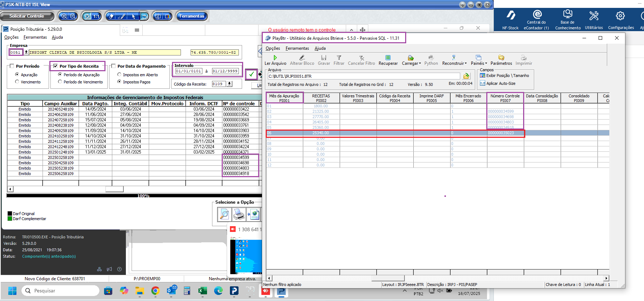Viewport: 644px width, 301px height.
Task: Click the Recuperar toolbar icon
Action: tap(388, 58)
